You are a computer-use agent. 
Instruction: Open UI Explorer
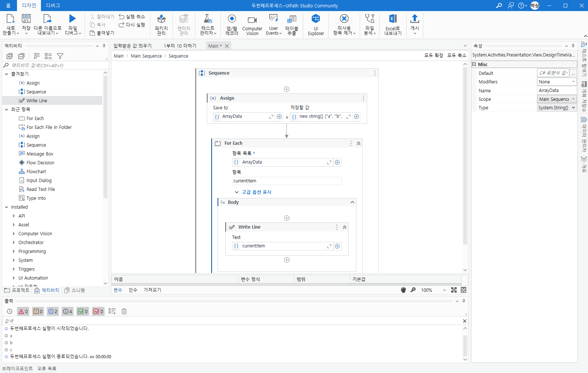click(316, 25)
